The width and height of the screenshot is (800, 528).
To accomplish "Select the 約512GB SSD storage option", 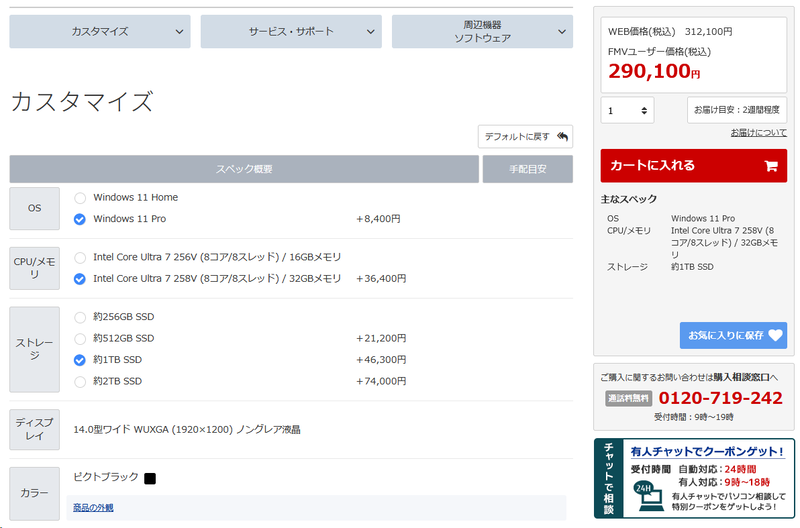I will point(80,339).
